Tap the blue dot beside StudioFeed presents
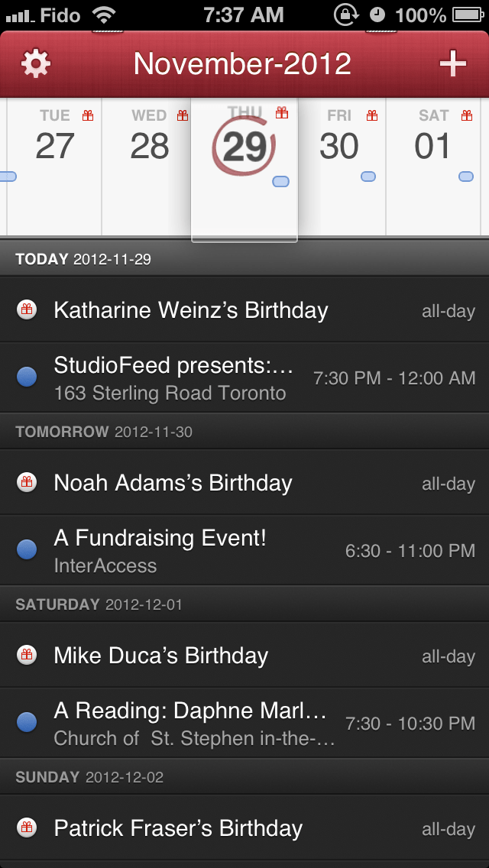The width and height of the screenshot is (489, 868). pyautogui.click(x=27, y=377)
